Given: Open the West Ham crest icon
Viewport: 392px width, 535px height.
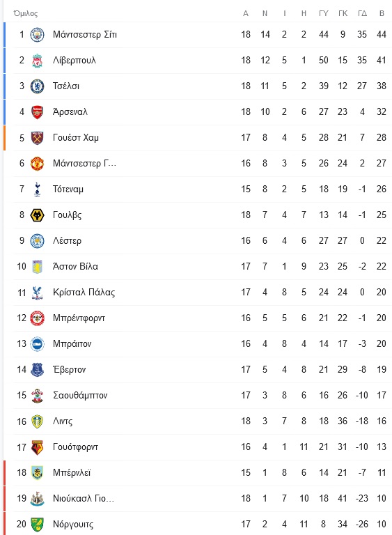Looking at the screenshot, I should pos(37,138).
